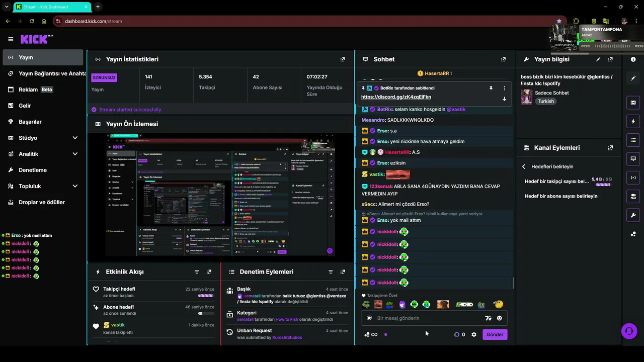Viewport: 644px width, 362px height.
Task: Click the Kick points balance icon
Action: coord(457,335)
